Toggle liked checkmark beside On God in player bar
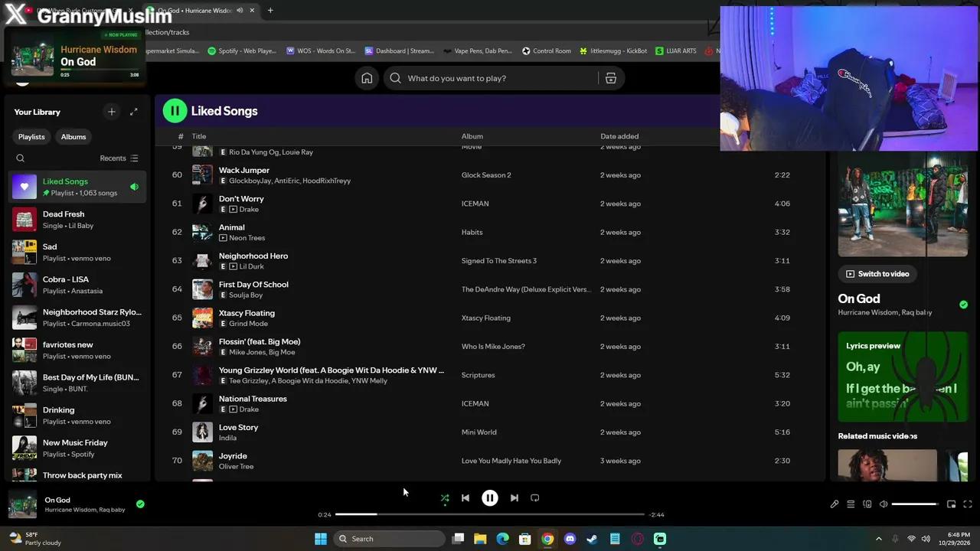Image resolution: width=980 pixels, height=551 pixels. click(x=140, y=504)
